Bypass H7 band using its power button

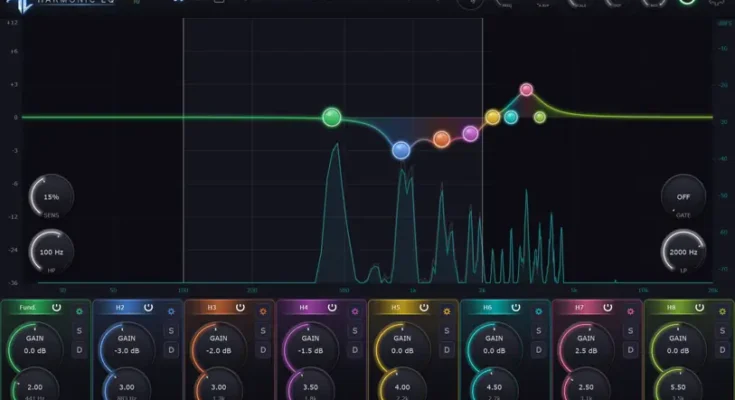coord(608,308)
